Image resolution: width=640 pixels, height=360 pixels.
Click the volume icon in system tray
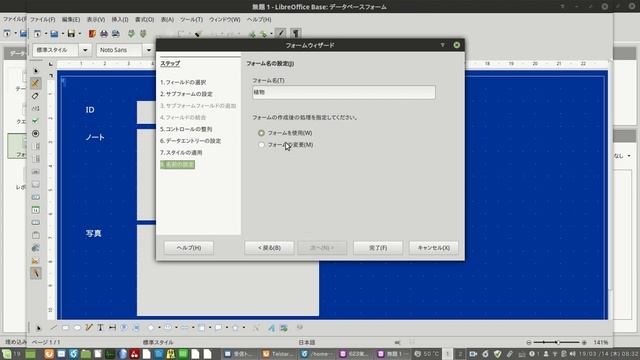[572, 353]
